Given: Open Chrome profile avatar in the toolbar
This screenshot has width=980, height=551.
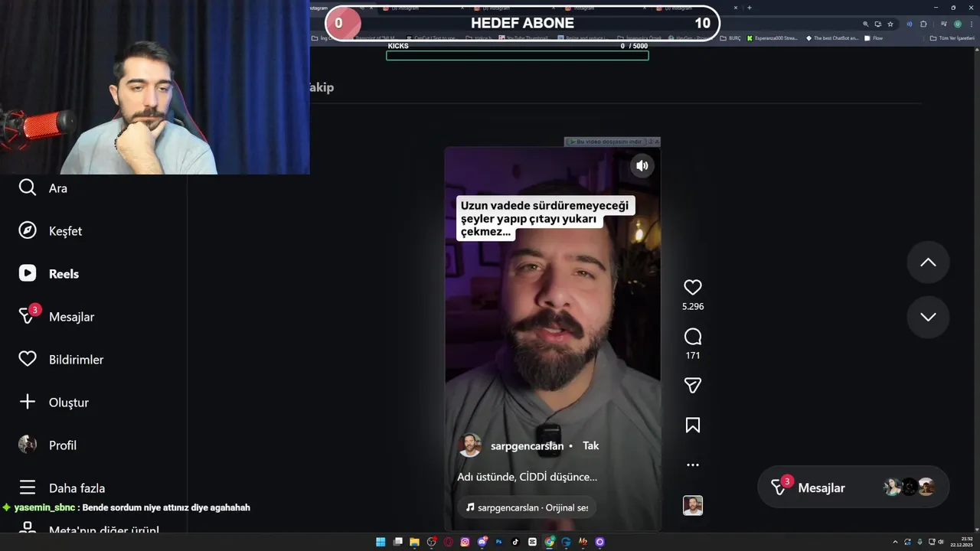Looking at the screenshot, I should point(957,24).
